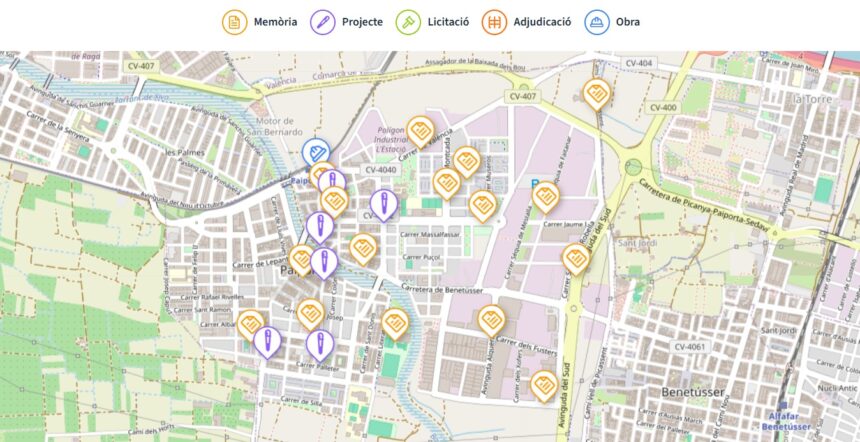Open the Memòria marker near Carrer dels Fusters
Image resolution: width=860 pixels, height=442 pixels.
click(x=543, y=385)
